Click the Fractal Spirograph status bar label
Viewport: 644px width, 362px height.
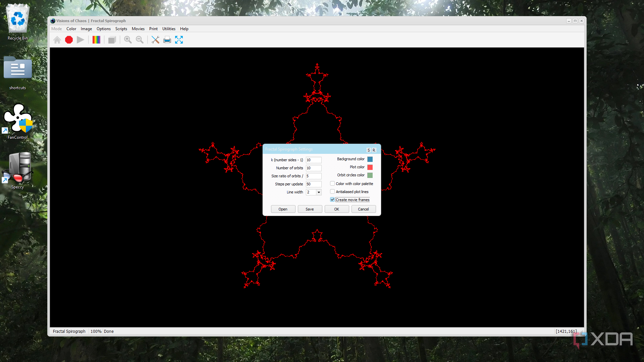coord(69,331)
